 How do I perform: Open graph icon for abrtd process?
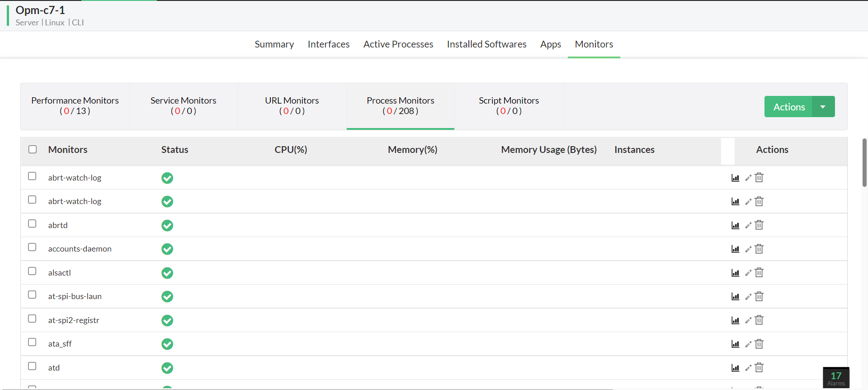click(735, 225)
